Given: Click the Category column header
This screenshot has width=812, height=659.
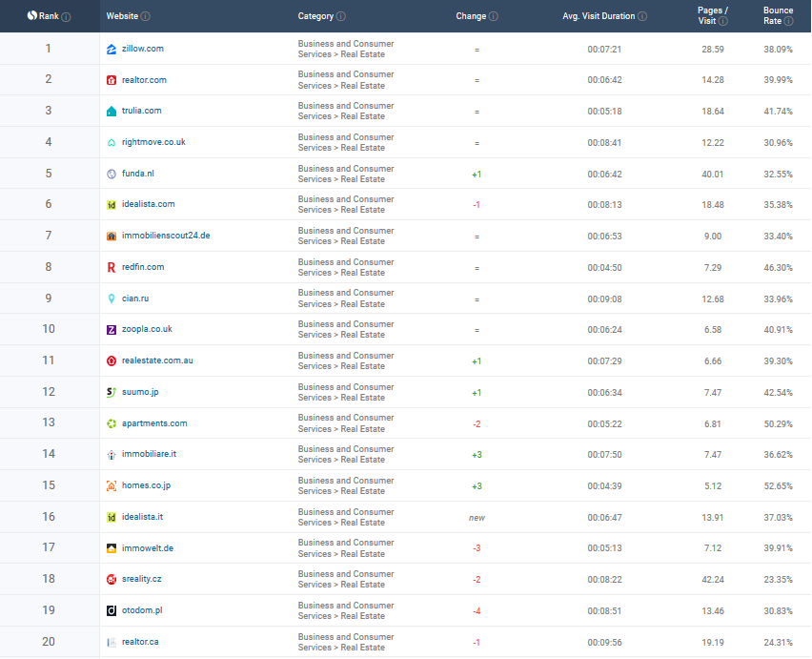Looking at the screenshot, I should pos(315,16).
